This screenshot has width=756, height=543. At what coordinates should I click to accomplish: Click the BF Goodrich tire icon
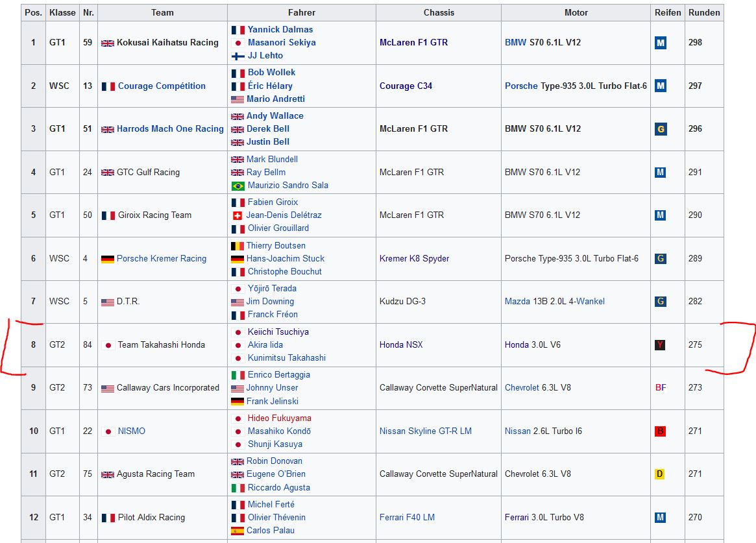pyautogui.click(x=660, y=388)
